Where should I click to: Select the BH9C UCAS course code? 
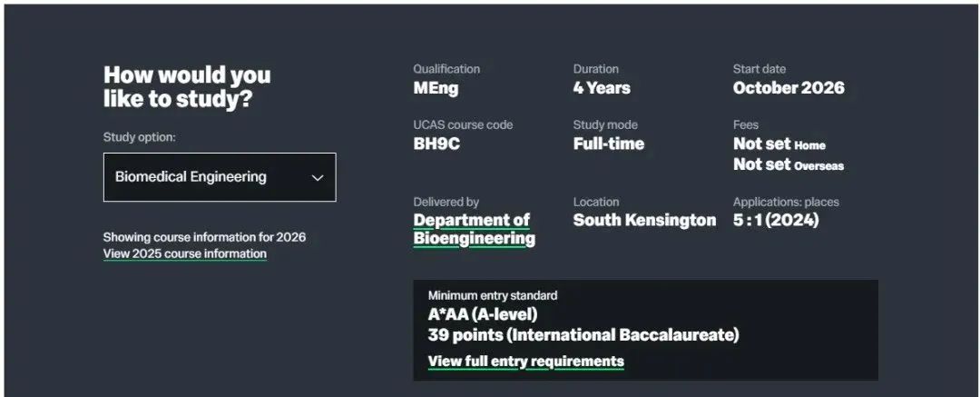[436, 144]
